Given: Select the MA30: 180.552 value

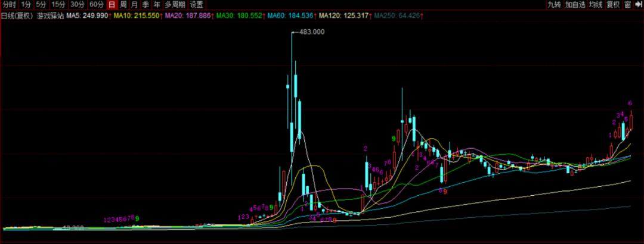Looking at the screenshot, I should click(x=241, y=16).
